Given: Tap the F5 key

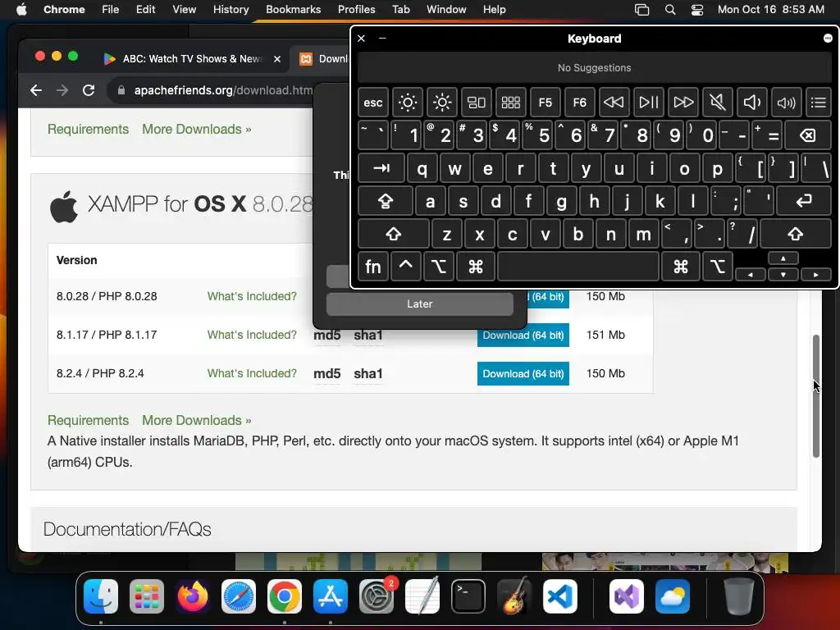Looking at the screenshot, I should click(545, 103).
